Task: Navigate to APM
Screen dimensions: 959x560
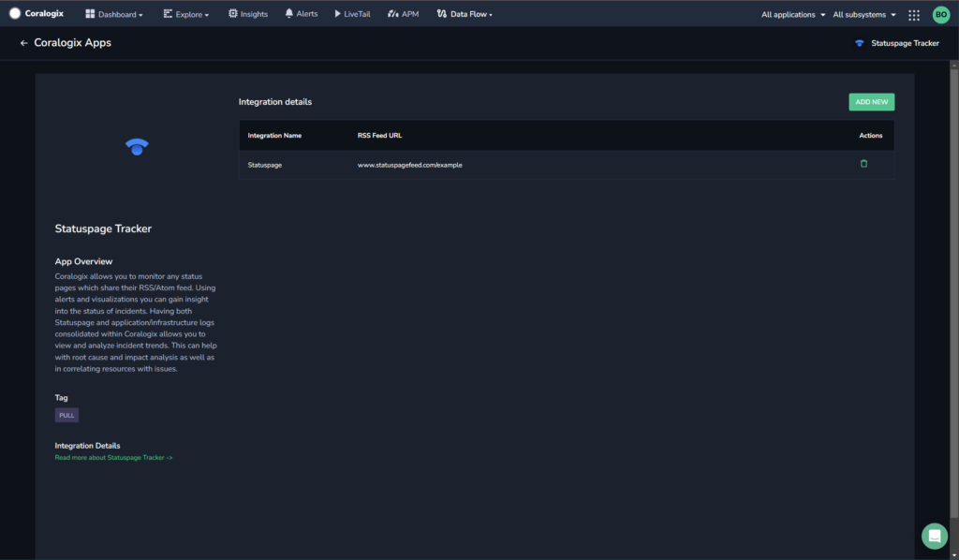Action: tap(403, 14)
